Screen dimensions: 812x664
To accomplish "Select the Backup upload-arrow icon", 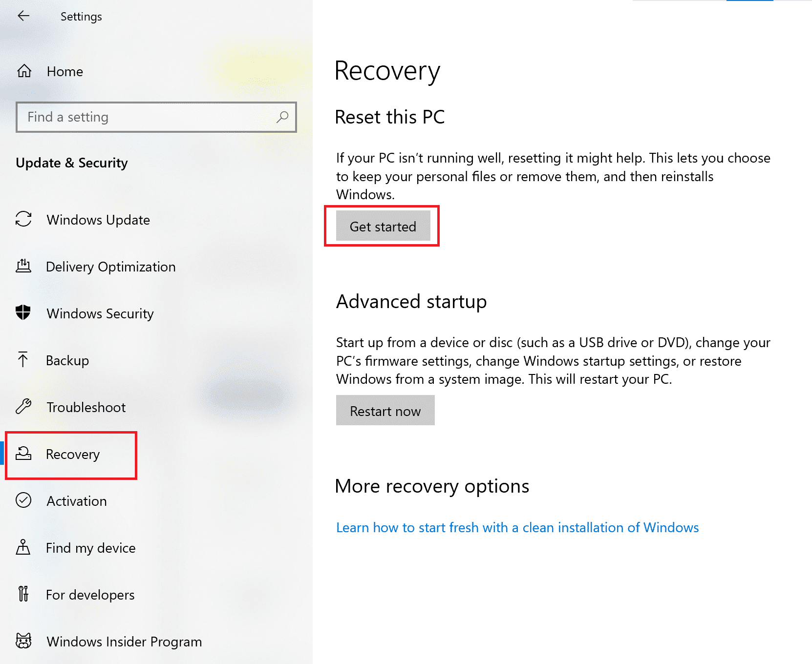I will [x=23, y=360].
